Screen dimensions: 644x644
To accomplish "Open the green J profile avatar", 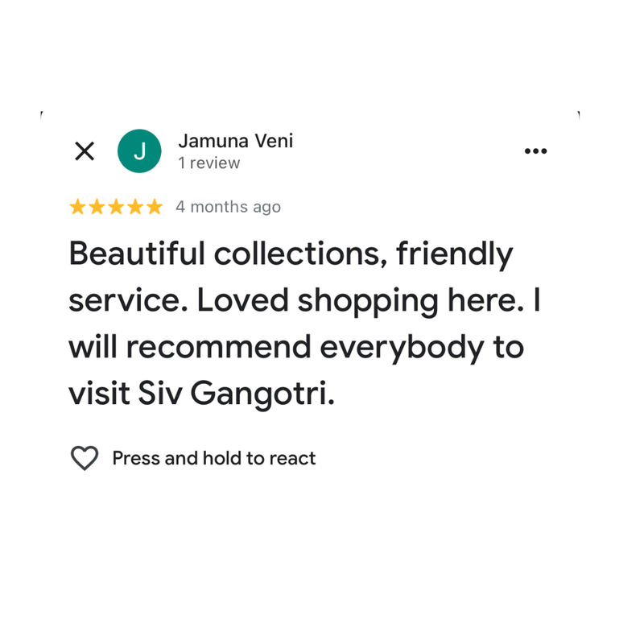I will click(x=139, y=151).
